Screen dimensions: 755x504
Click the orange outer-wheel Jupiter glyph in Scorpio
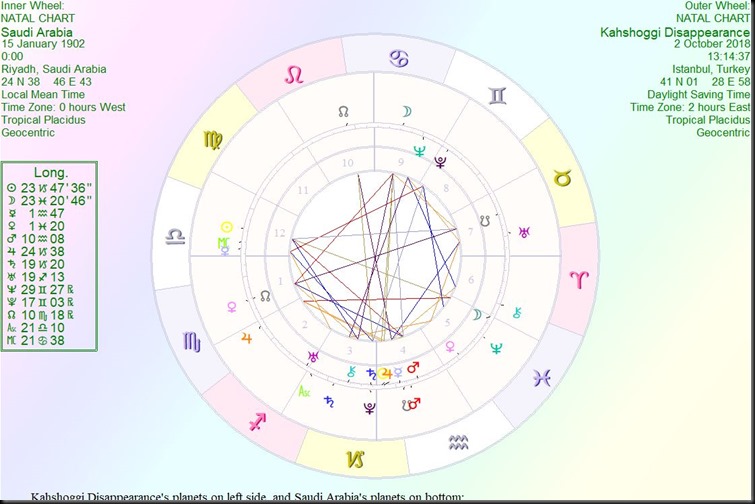click(x=247, y=338)
